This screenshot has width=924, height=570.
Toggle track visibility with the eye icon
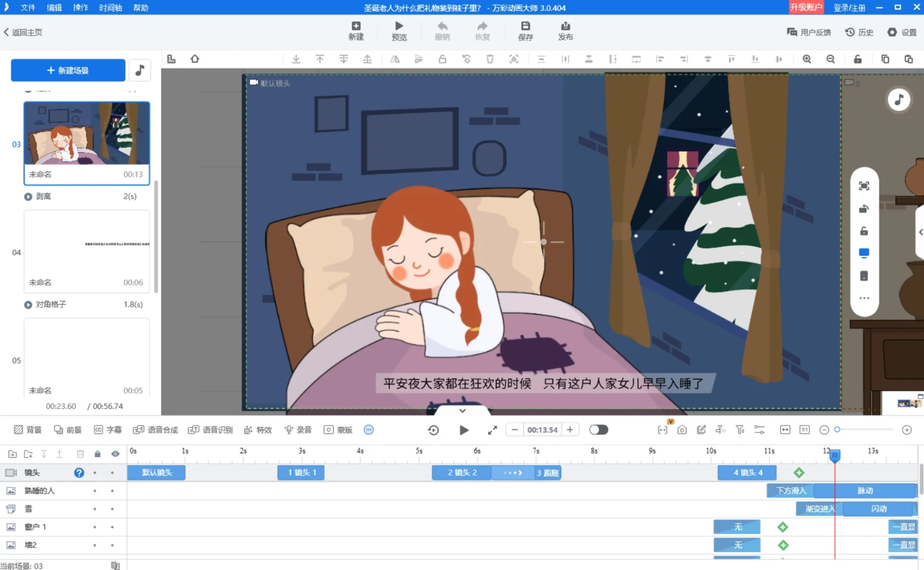pyautogui.click(x=115, y=453)
